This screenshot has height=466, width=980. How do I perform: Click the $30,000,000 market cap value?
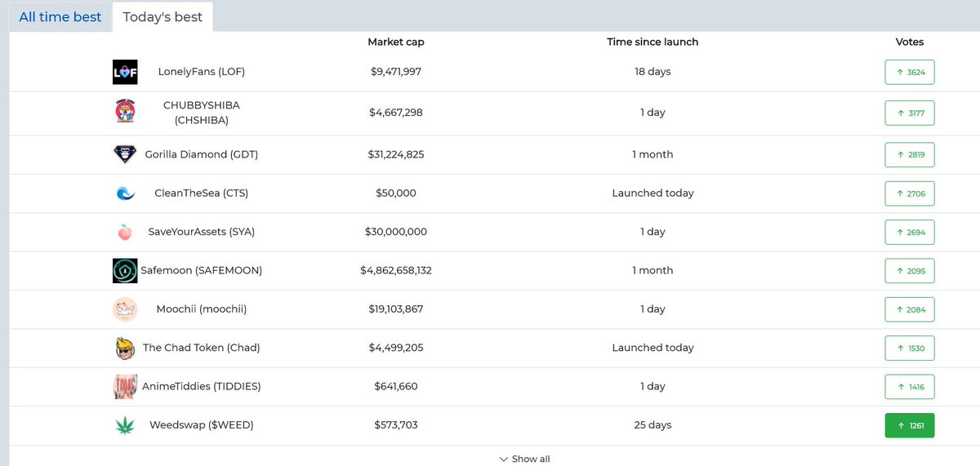click(x=396, y=232)
